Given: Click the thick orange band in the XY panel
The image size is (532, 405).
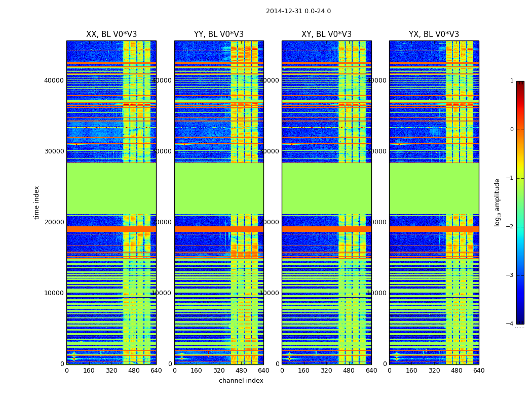Looking at the screenshot, I should point(326,229).
